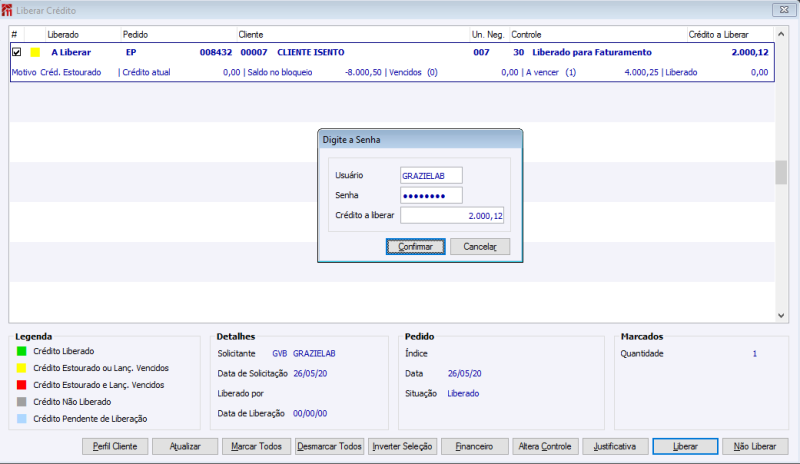Focus the Usuário field containing GRAZIELAB

(x=431, y=176)
